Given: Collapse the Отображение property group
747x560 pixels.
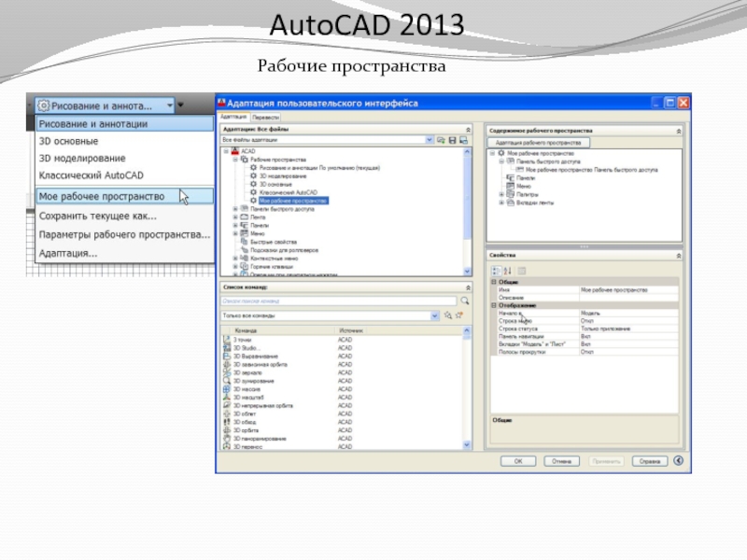Looking at the screenshot, I should pyautogui.click(x=494, y=305).
